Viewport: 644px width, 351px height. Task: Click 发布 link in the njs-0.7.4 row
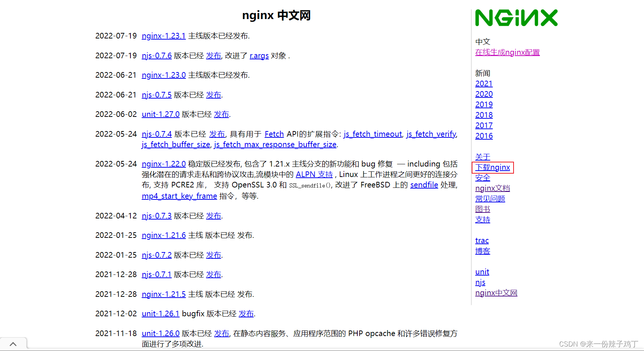click(x=217, y=134)
